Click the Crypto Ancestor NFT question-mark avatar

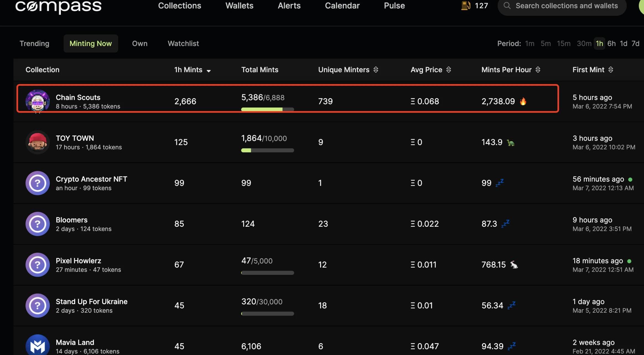point(38,183)
